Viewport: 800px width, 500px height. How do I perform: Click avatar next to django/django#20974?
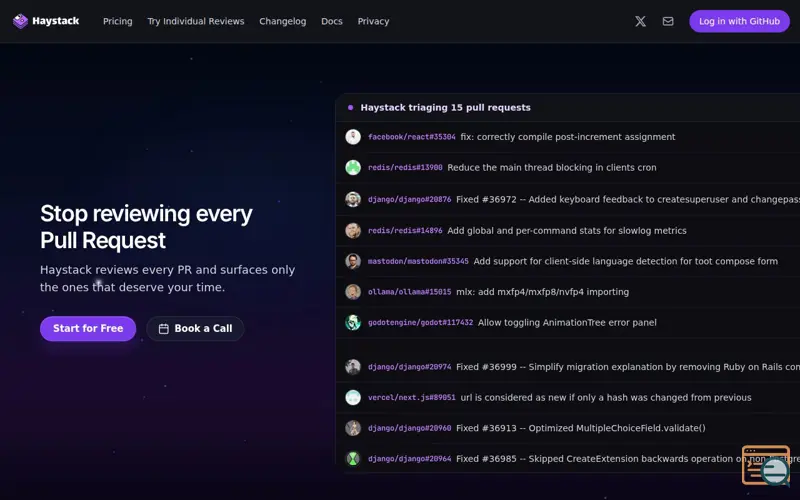[353, 367]
